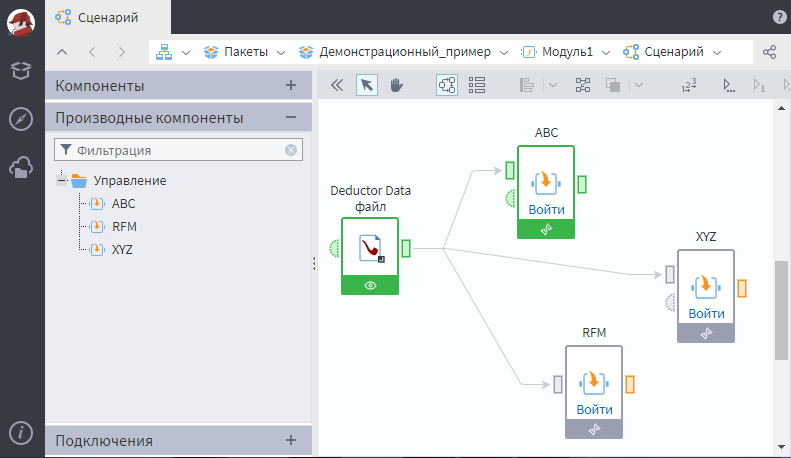Select the Управление folder in the tree
The image size is (791, 458).
pos(130,181)
